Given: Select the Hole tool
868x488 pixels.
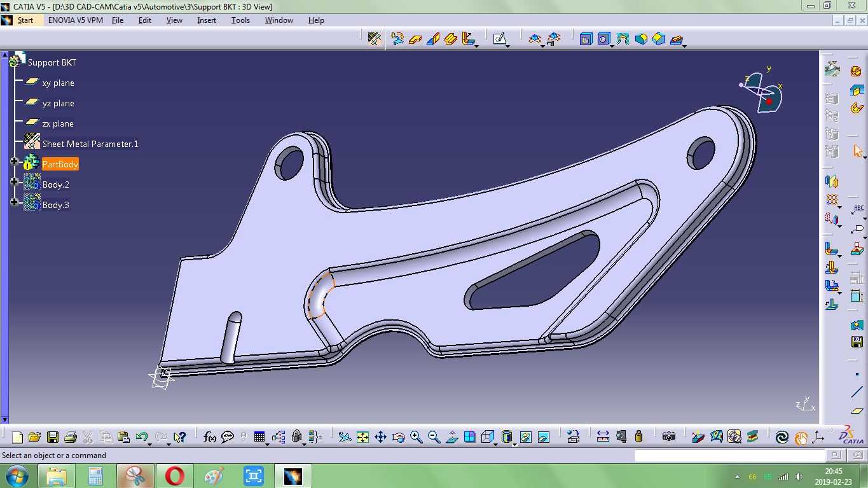Looking at the screenshot, I should [603, 39].
